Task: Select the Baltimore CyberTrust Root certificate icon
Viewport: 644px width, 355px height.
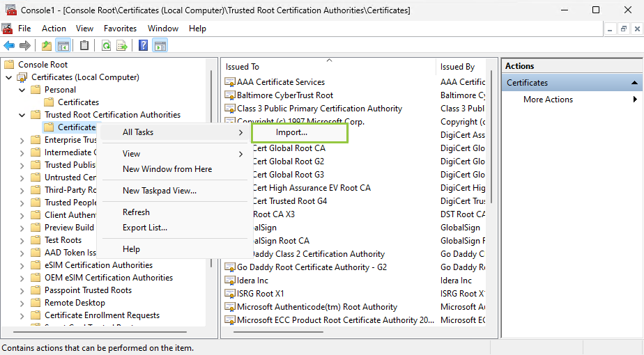Action: [x=230, y=95]
